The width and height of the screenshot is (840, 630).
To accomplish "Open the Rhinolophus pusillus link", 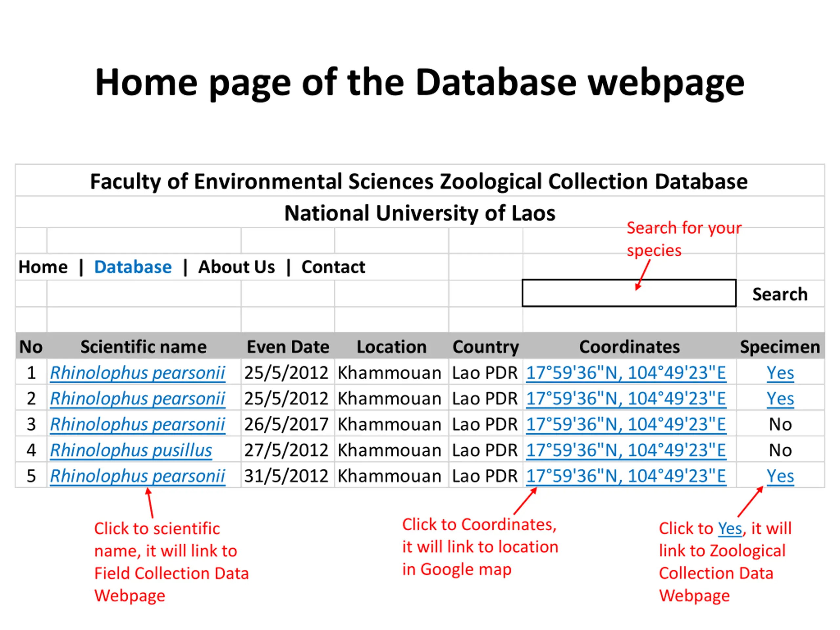I will [x=131, y=451].
